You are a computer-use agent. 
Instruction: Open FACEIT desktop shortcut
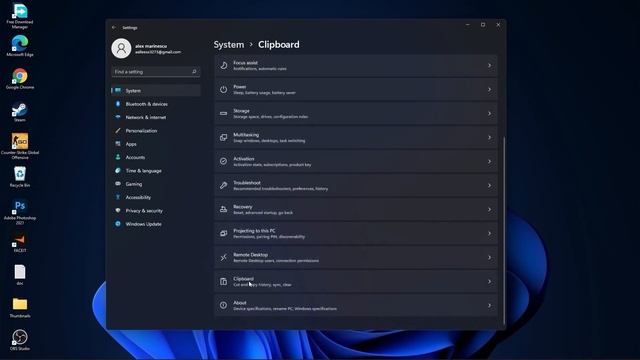20,243
